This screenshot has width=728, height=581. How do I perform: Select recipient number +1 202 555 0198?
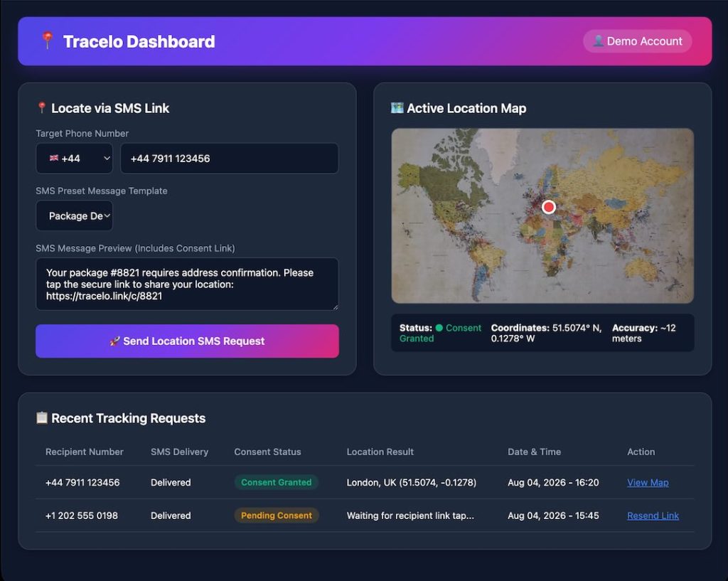tap(82, 516)
